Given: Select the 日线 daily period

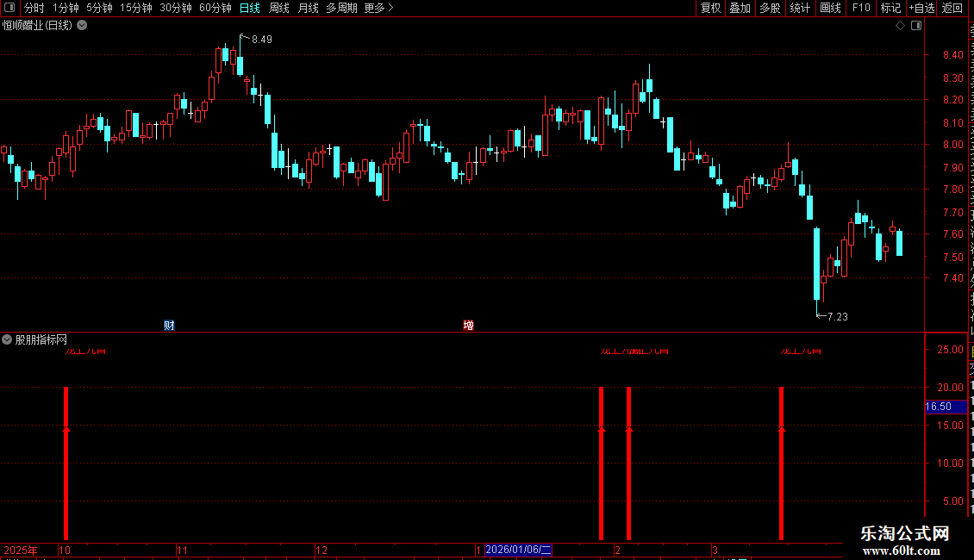Looking at the screenshot, I should coord(250,8).
